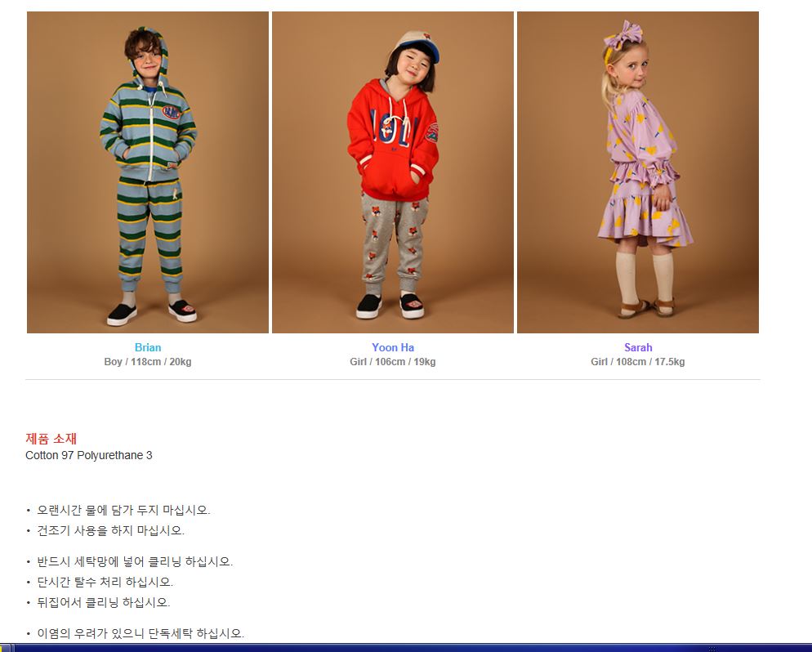Click the 건조기 사용을 하지 마십시오 line
This screenshot has width=812, height=652.
[110, 530]
